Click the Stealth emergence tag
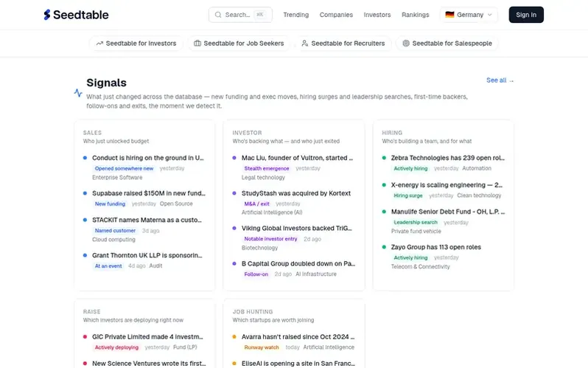Image resolution: width=588 pixels, height=368 pixels. coord(267,168)
